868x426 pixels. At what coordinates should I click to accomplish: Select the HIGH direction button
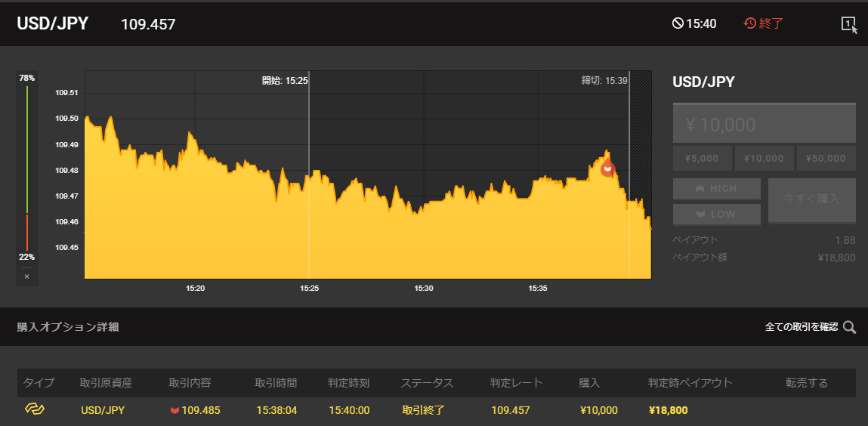coord(716,189)
